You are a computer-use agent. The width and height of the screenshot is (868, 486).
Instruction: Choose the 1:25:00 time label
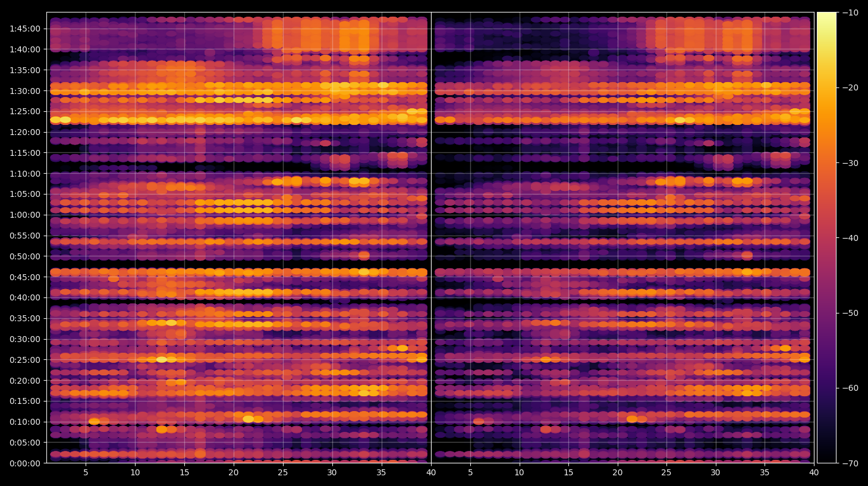pos(25,111)
